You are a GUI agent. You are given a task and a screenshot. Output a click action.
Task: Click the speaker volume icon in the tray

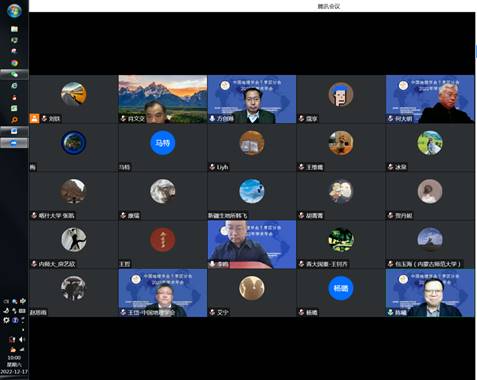pos(22,339)
